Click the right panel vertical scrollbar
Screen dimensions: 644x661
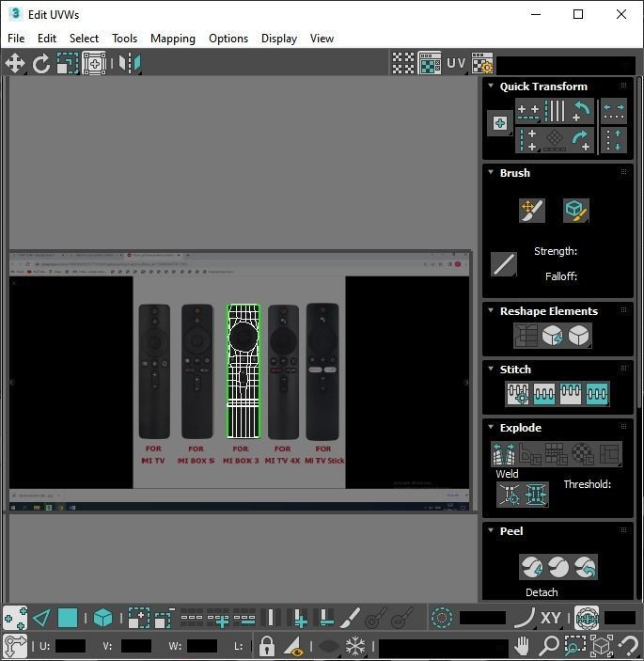point(639,243)
